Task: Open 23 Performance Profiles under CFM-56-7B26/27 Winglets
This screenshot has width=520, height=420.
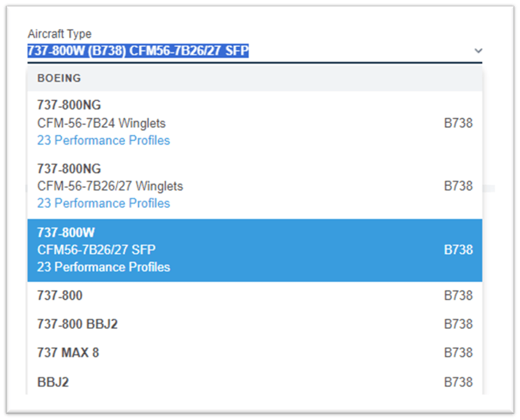Action: click(x=103, y=204)
